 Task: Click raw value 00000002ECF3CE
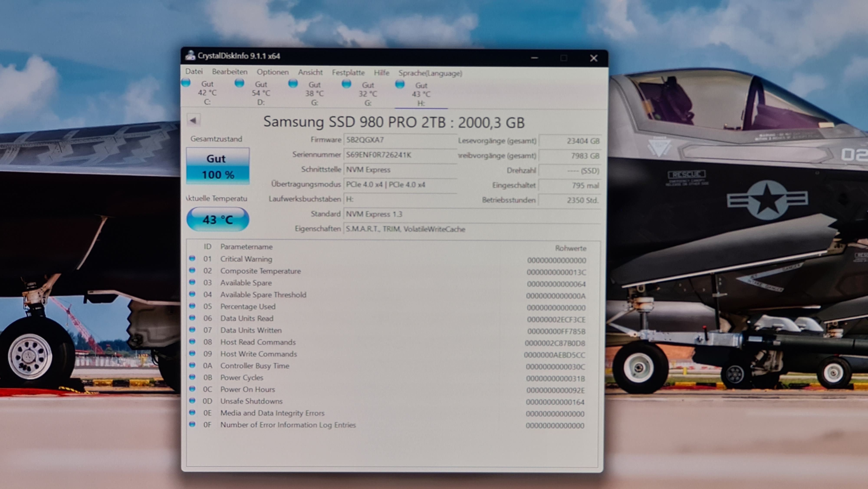pyautogui.click(x=556, y=319)
